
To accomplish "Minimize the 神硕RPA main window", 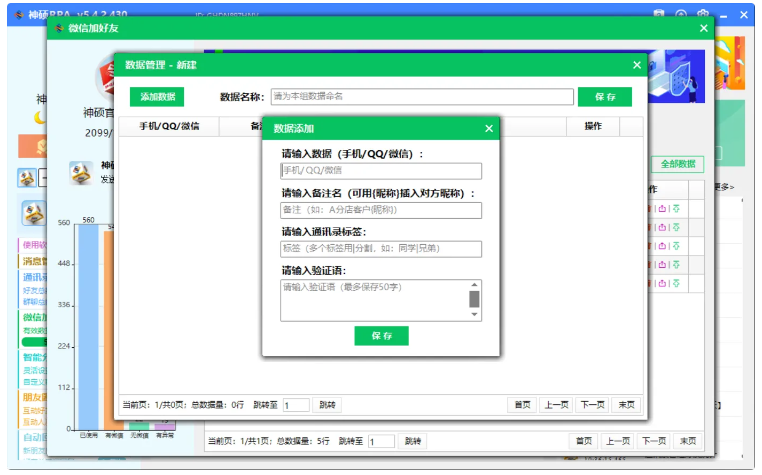I will pos(723,16).
